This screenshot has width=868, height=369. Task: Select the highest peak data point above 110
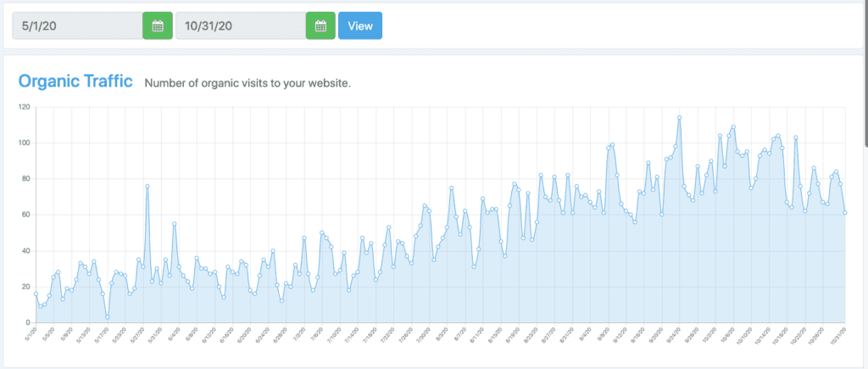point(679,118)
